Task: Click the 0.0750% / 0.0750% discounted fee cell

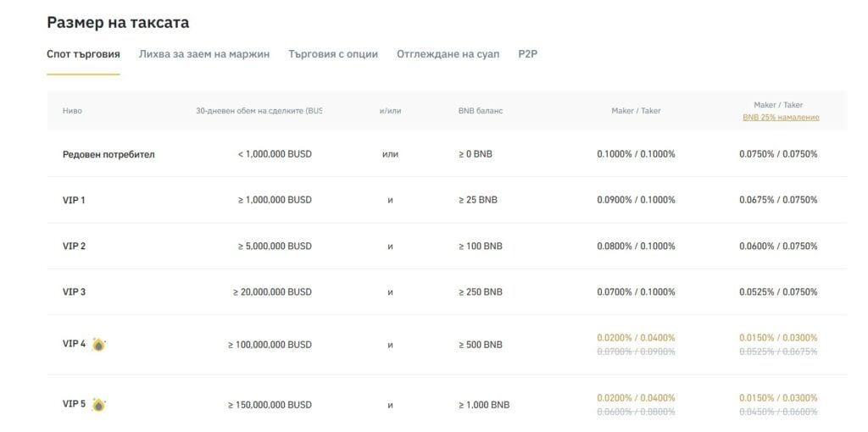Action: pos(778,154)
